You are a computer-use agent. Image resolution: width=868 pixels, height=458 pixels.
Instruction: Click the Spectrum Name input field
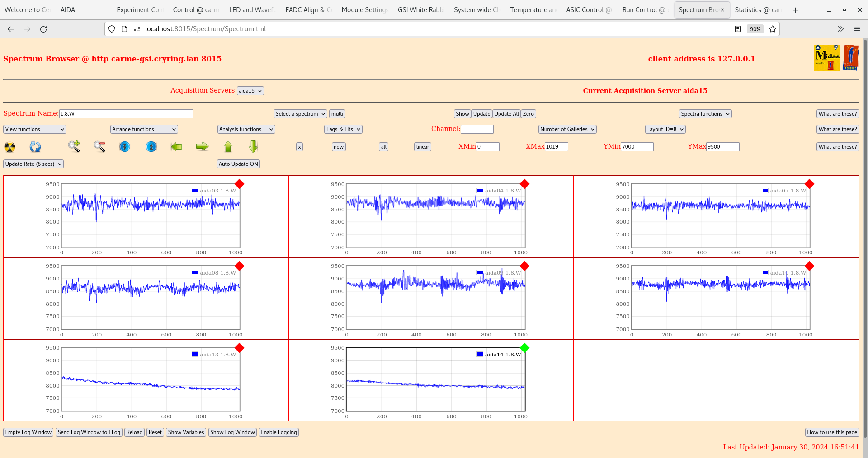coord(126,114)
